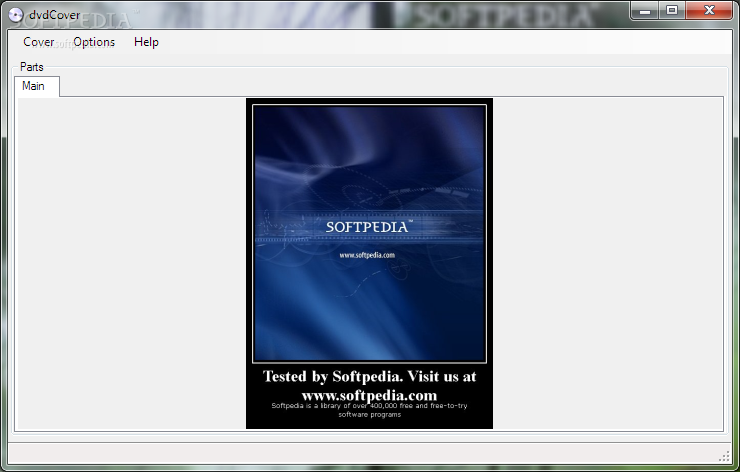Click the 'Softpedia is a library' description text
Screen dimensions: 740x472
tap(370, 410)
